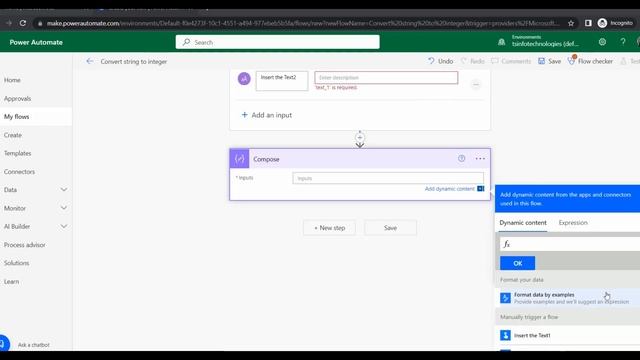Reload the browser page

point(23,23)
